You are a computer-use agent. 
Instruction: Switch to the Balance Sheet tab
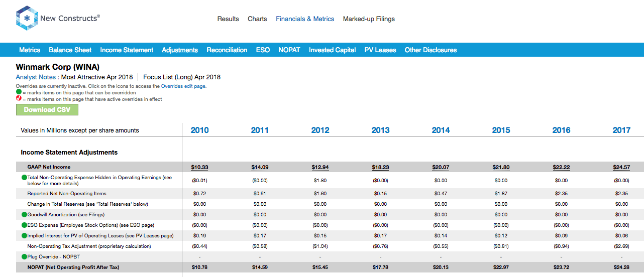tap(70, 50)
